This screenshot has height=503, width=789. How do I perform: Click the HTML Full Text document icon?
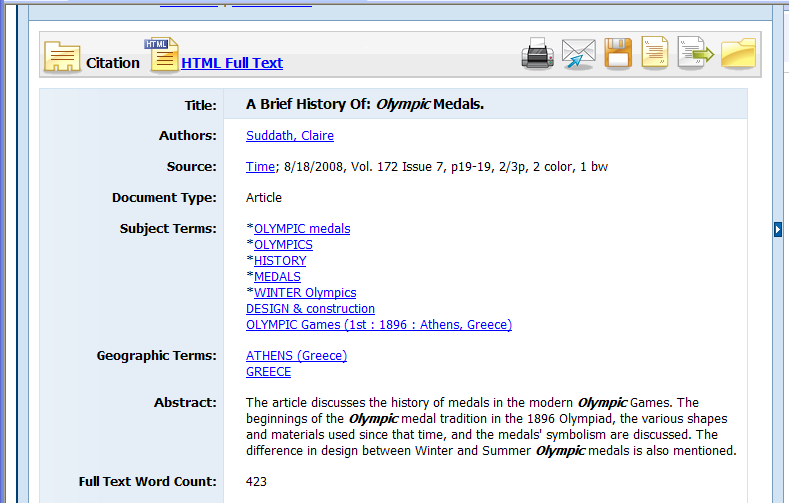coord(162,54)
